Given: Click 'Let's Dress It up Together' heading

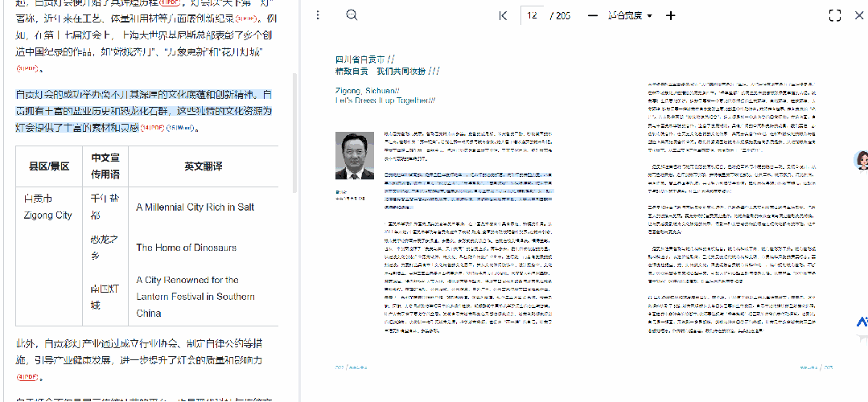Looking at the screenshot, I should (x=385, y=100).
